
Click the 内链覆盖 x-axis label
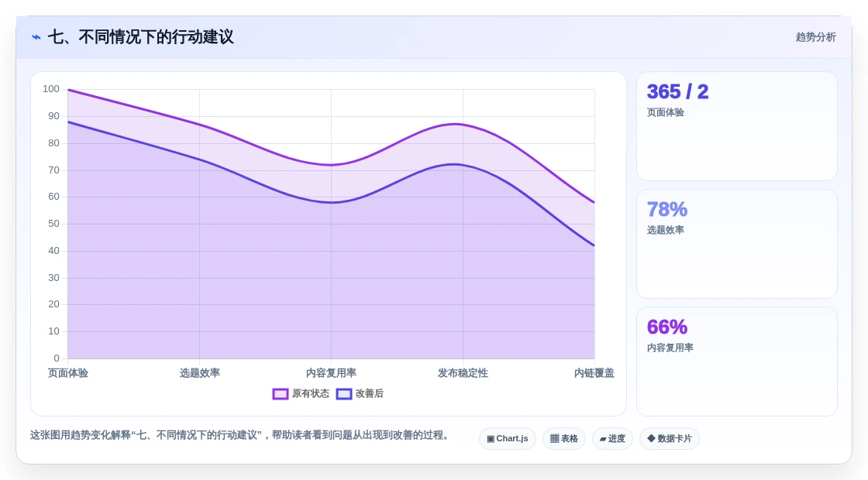[x=594, y=373]
